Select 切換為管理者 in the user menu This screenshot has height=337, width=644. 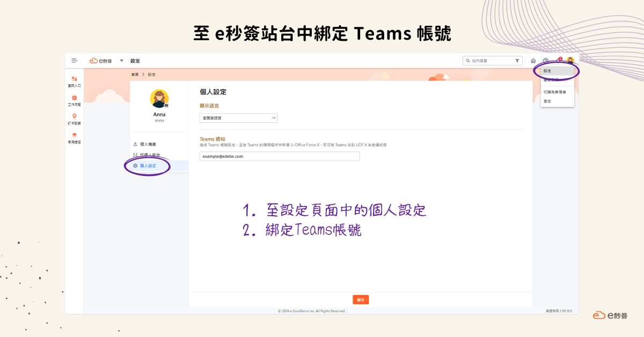(x=558, y=92)
